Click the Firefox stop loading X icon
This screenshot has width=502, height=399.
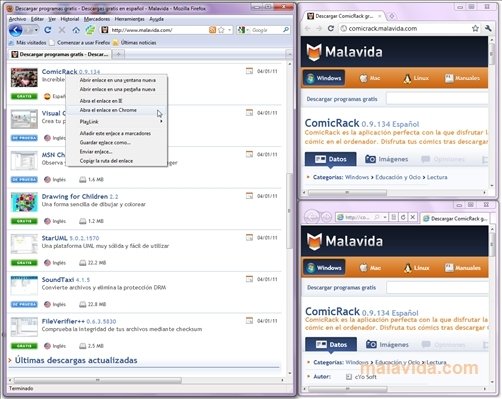point(62,30)
